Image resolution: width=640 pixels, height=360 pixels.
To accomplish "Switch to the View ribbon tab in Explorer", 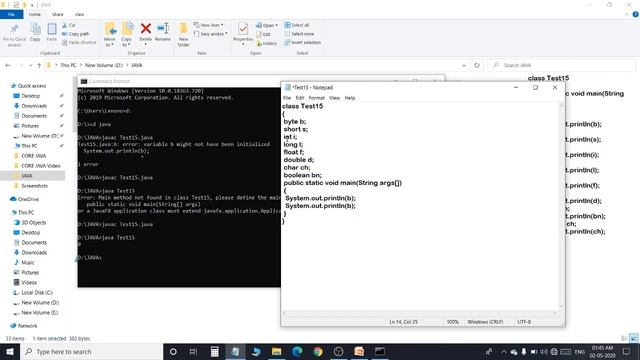I will [79, 14].
